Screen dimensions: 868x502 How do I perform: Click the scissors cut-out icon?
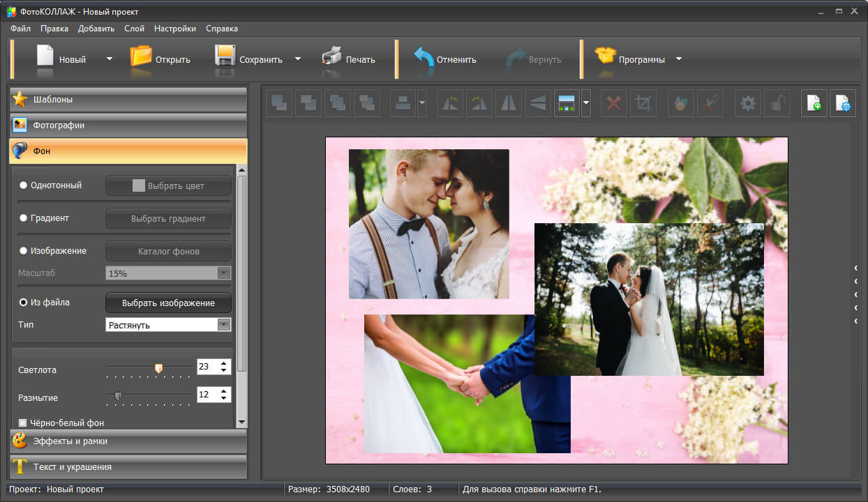[x=710, y=103]
